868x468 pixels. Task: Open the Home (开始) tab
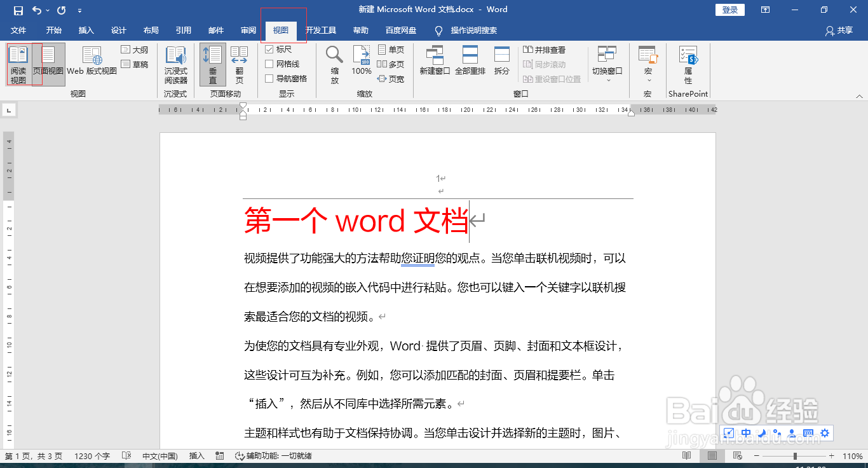click(54, 31)
